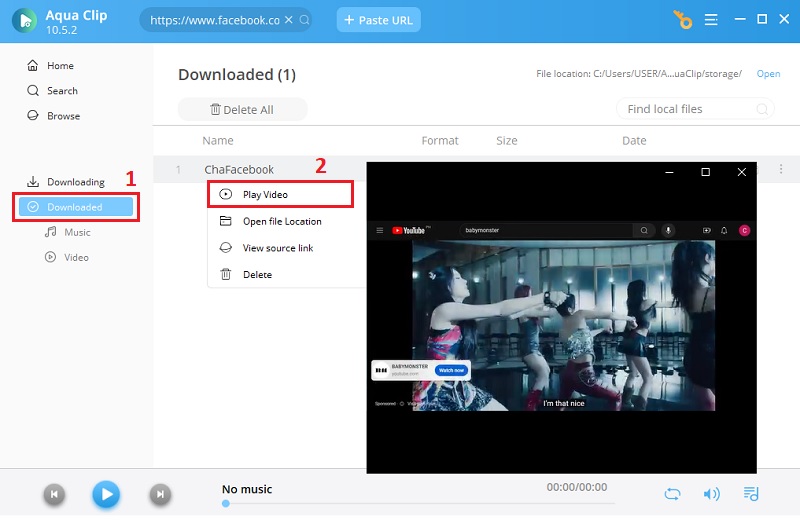Click the Browse globe icon
The image size is (800, 520).
coord(33,115)
